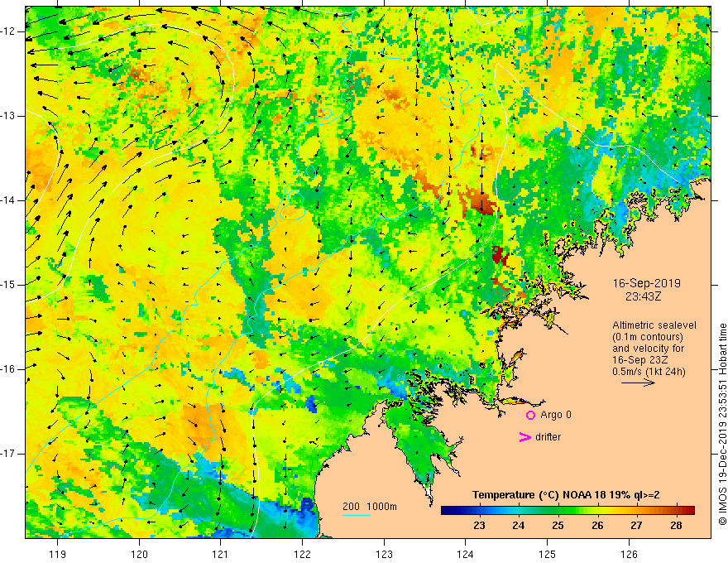Viewport: 728px width, 563px height.
Task: Click the '23:43Z' time label
Action: pyautogui.click(x=643, y=296)
